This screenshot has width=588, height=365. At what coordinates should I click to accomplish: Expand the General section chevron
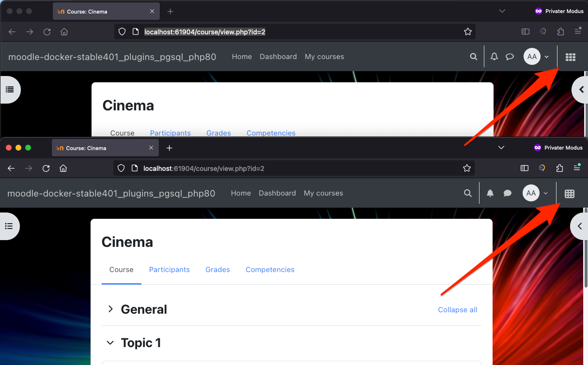[110, 309]
